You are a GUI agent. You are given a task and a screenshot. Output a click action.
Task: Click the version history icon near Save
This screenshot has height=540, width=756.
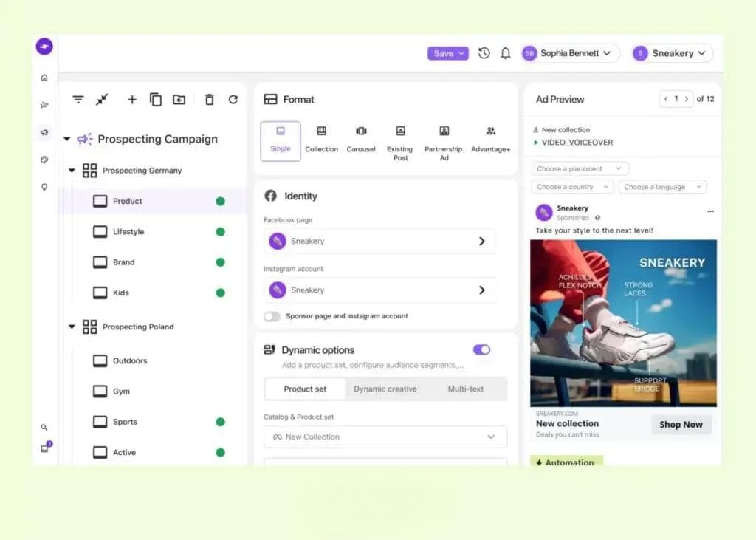[x=484, y=53]
